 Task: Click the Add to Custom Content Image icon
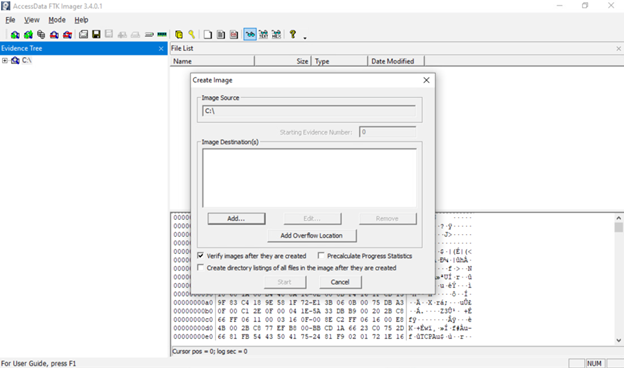click(x=122, y=35)
